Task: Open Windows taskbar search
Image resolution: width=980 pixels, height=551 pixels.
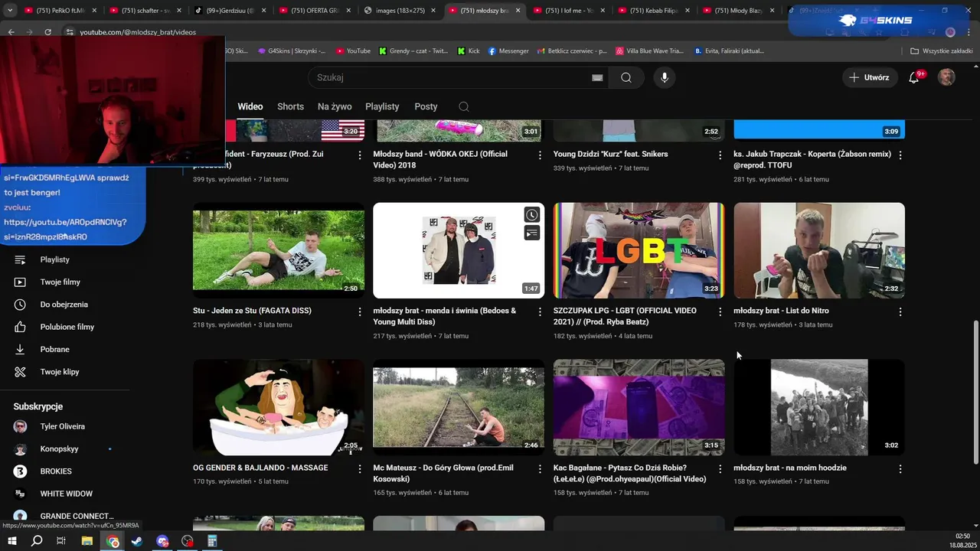Action: (x=37, y=541)
